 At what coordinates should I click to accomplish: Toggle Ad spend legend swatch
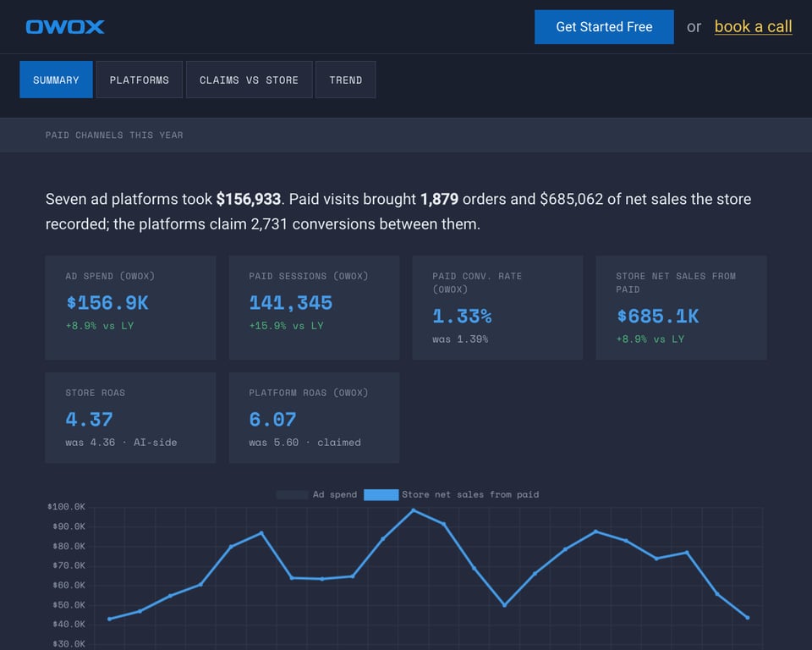292,495
